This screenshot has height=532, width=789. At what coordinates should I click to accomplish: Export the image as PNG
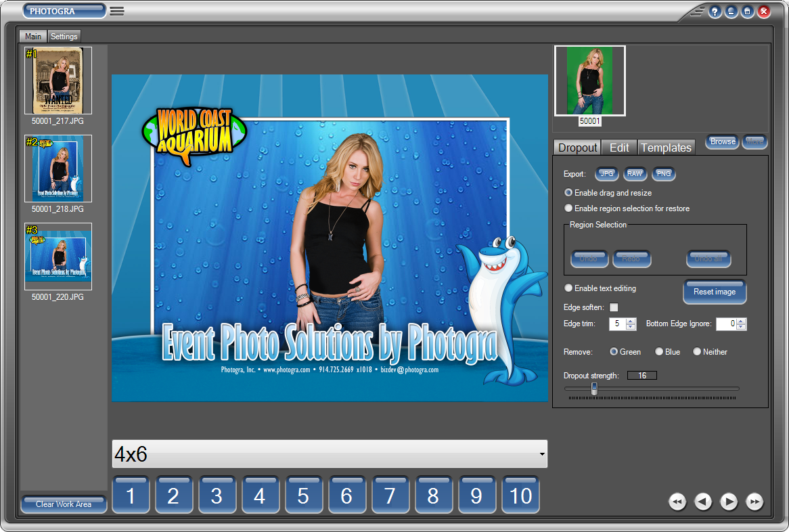(664, 174)
